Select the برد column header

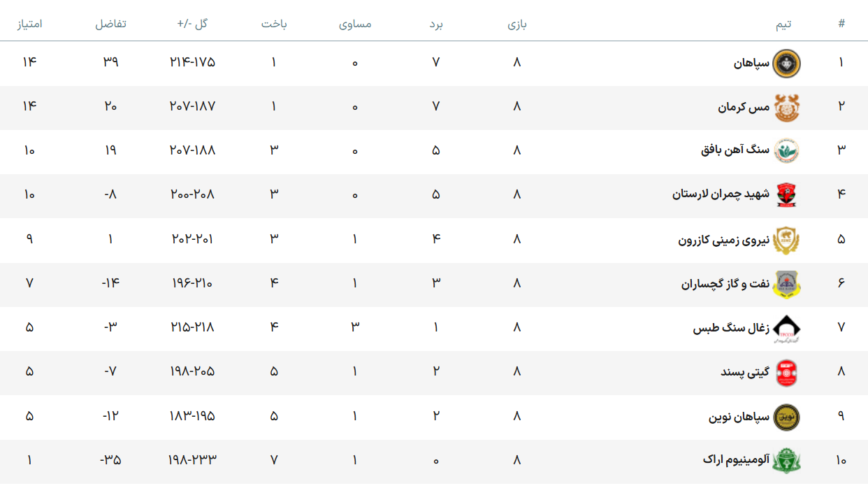(x=436, y=24)
